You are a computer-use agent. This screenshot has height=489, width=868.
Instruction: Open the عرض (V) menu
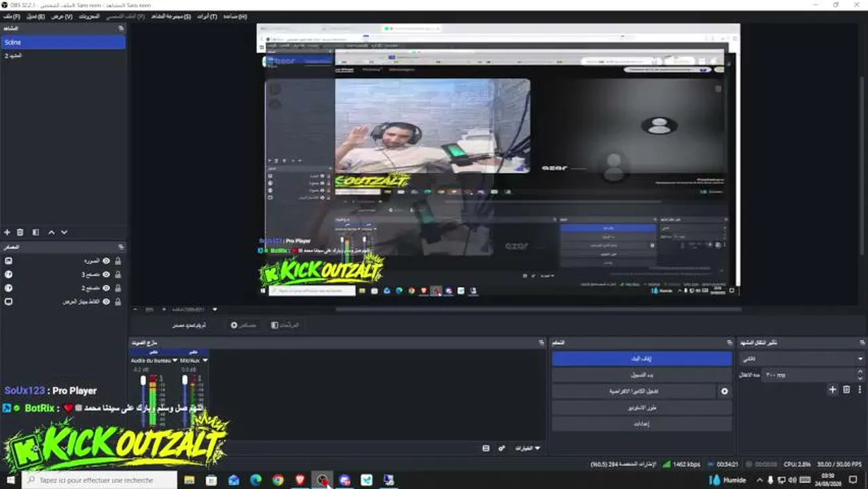coord(61,16)
